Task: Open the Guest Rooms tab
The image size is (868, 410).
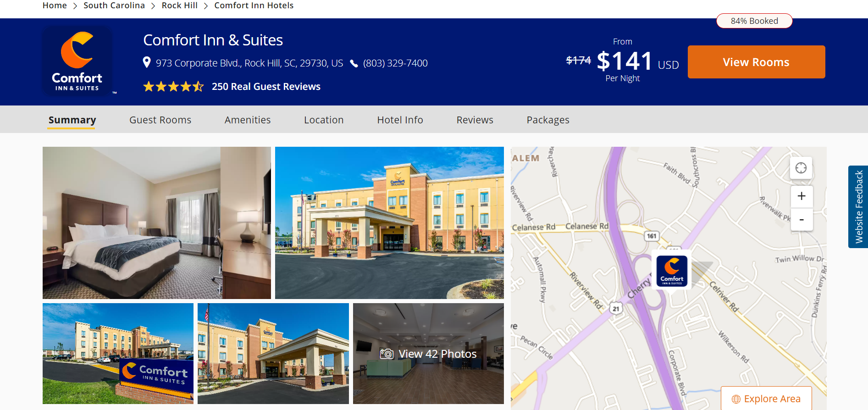Action: click(160, 120)
